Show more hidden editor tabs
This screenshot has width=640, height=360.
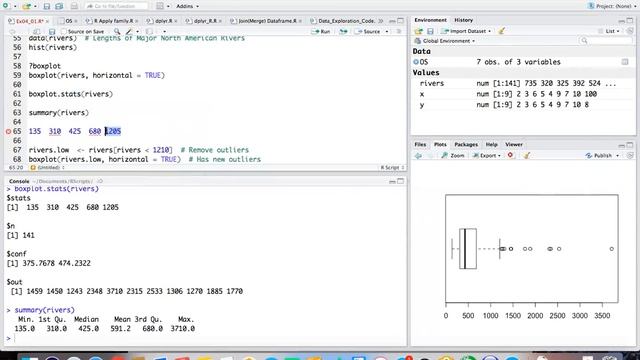point(381,21)
